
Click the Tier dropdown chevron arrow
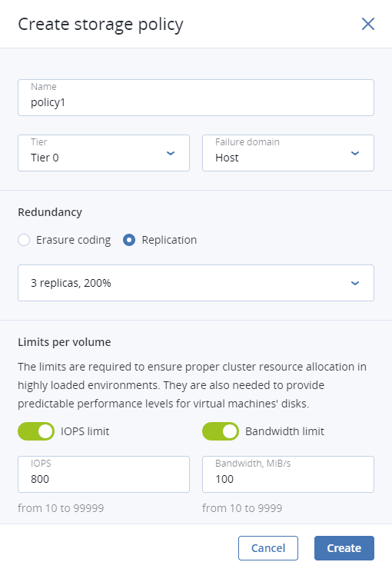[x=171, y=153]
